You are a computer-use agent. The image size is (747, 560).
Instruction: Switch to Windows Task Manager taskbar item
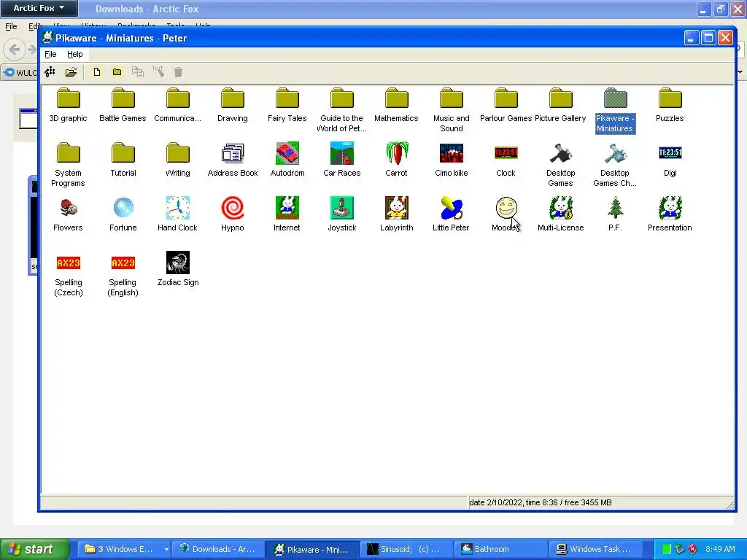click(x=595, y=549)
